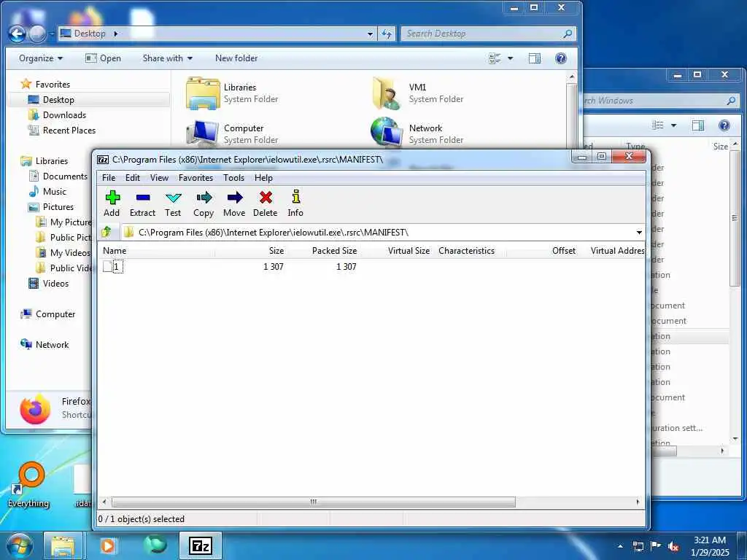747x560 pixels.
Task: Click the Copy toolbar icon in 7-Zip
Action: coord(204,204)
